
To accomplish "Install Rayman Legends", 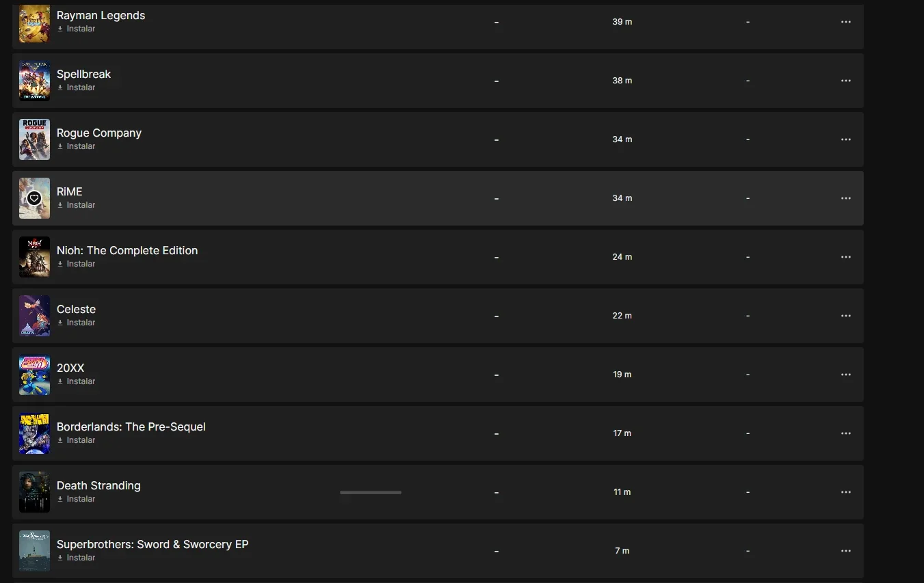I will pyautogui.click(x=76, y=29).
